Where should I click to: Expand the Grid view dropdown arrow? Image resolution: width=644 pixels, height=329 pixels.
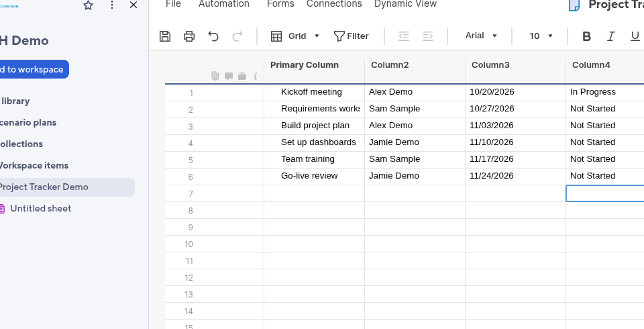317,36
